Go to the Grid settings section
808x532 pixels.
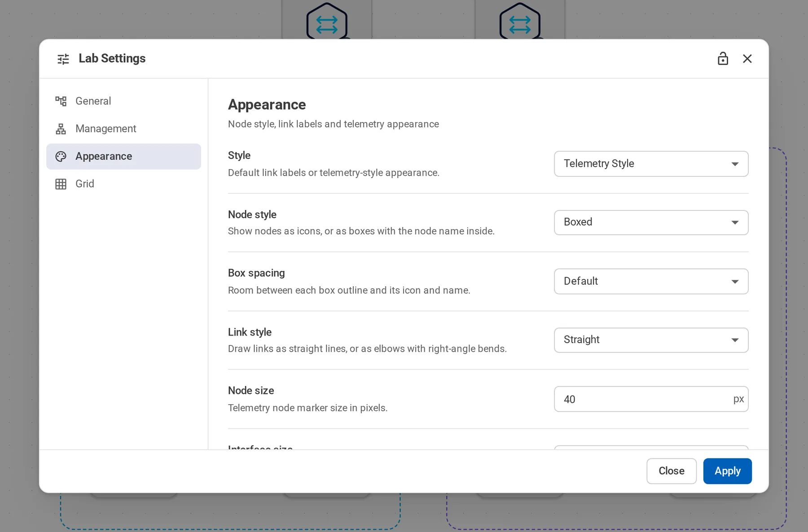pyautogui.click(x=123, y=184)
